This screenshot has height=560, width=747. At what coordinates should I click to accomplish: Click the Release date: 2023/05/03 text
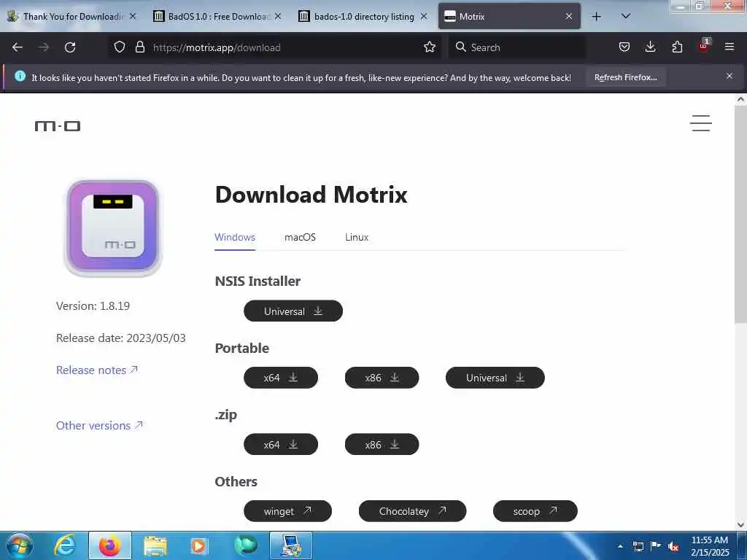pyautogui.click(x=121, y=338)
